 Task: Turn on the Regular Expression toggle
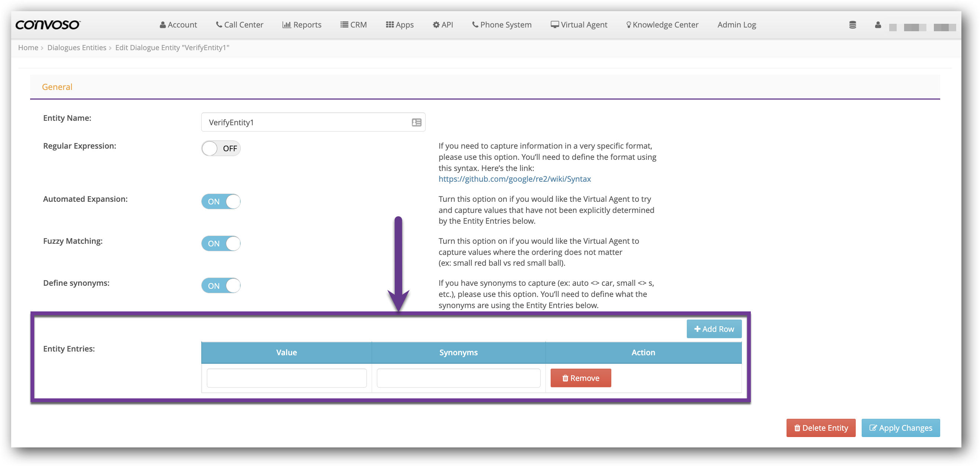coord(221,148)
